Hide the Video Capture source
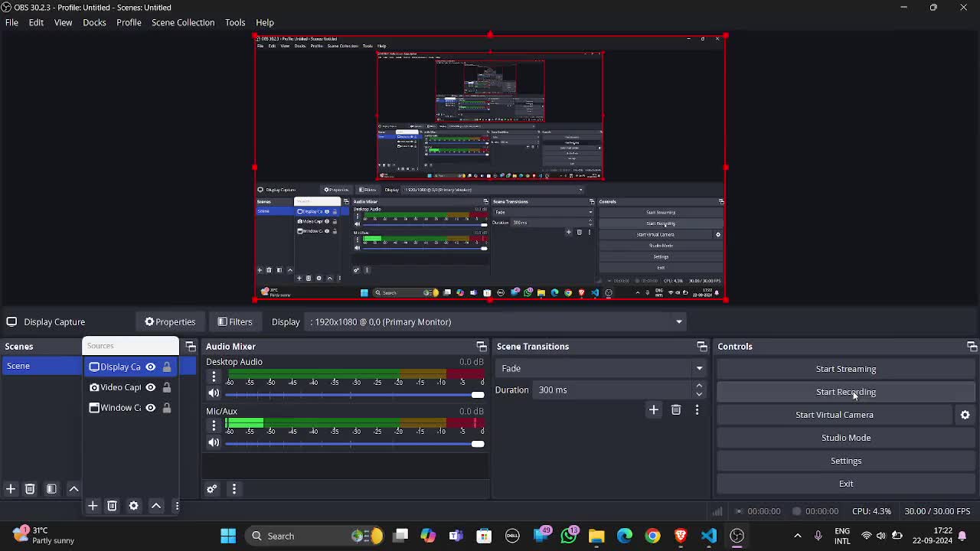The image size is (980, 551). pos(151,387)
